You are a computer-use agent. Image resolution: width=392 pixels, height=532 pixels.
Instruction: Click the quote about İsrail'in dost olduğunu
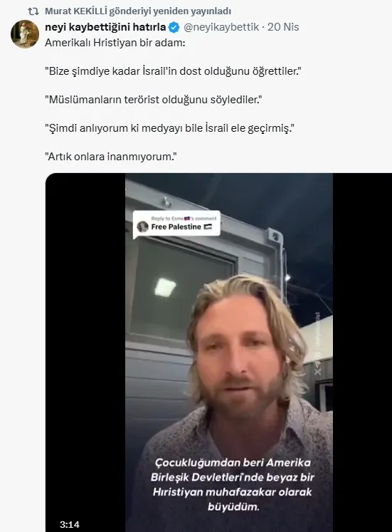pos(173,71)
